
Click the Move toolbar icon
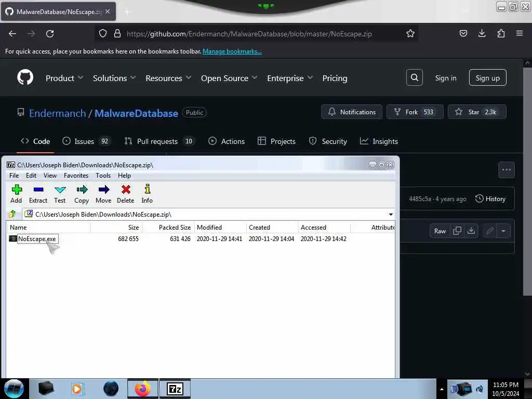pos(103,194)
